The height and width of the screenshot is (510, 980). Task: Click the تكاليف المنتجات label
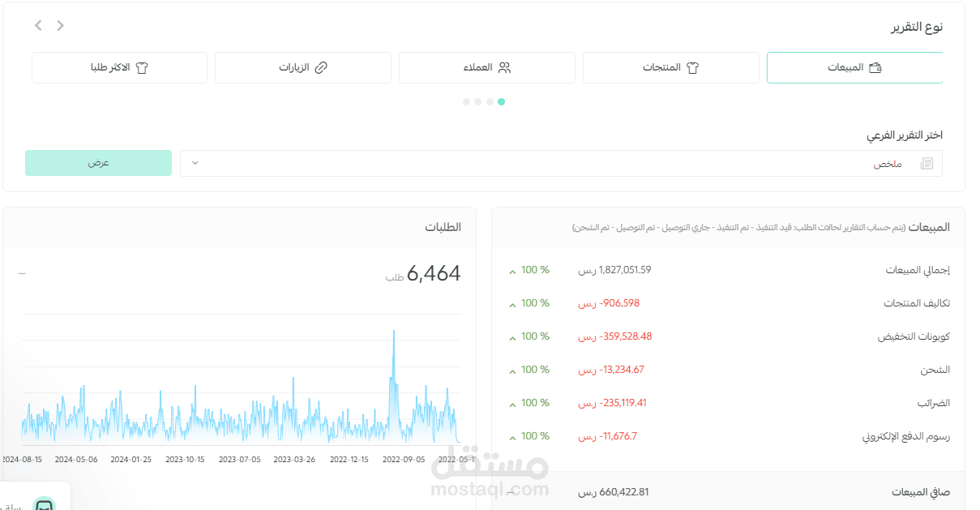pyautogui.click(x=917, y=303)
